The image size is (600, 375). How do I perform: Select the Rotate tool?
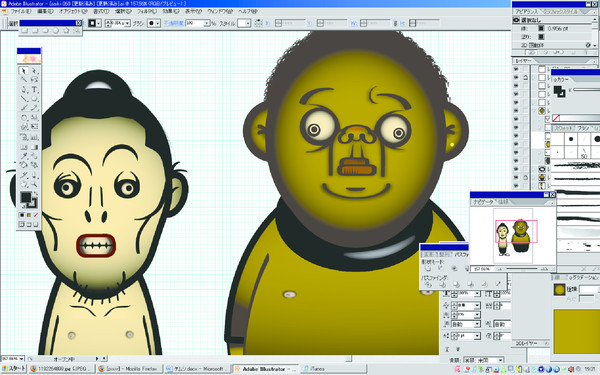click(x=24, y=117)
